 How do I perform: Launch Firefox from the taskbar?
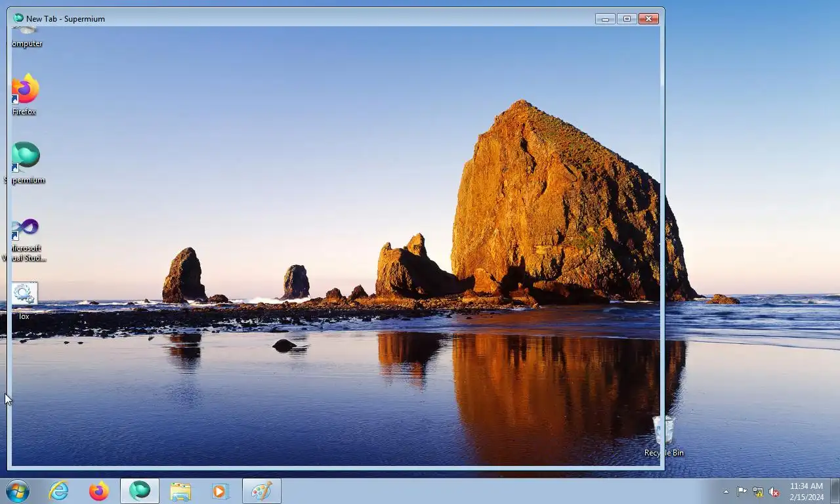[x=99, y=491]
